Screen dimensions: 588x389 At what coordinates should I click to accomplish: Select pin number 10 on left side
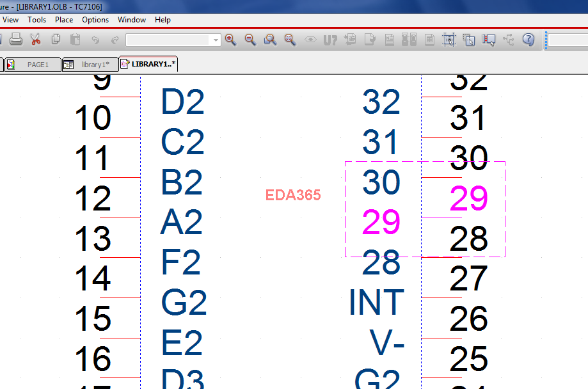coord(93,118)
